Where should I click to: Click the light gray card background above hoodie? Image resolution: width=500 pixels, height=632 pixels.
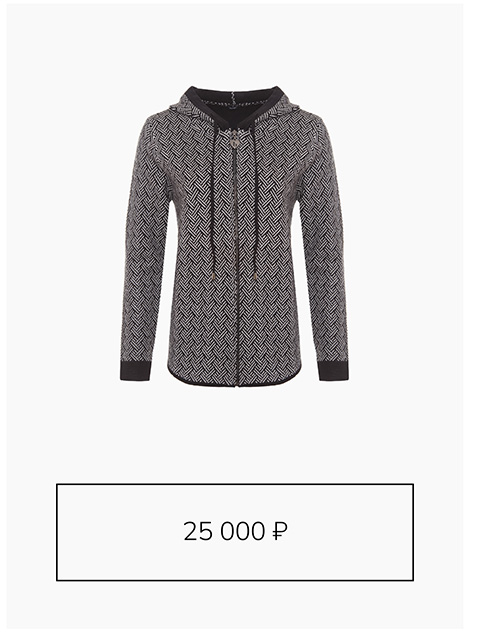(234, 44)
